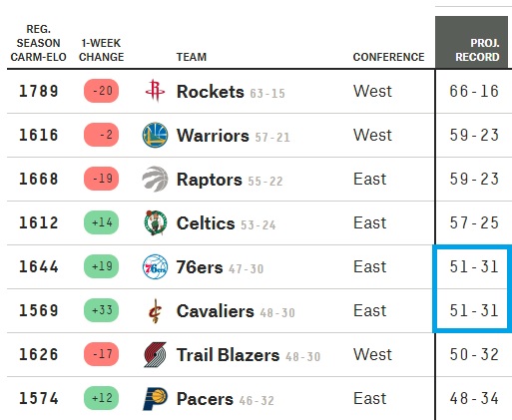Click the Raptors team logo

tap(155, 179)
